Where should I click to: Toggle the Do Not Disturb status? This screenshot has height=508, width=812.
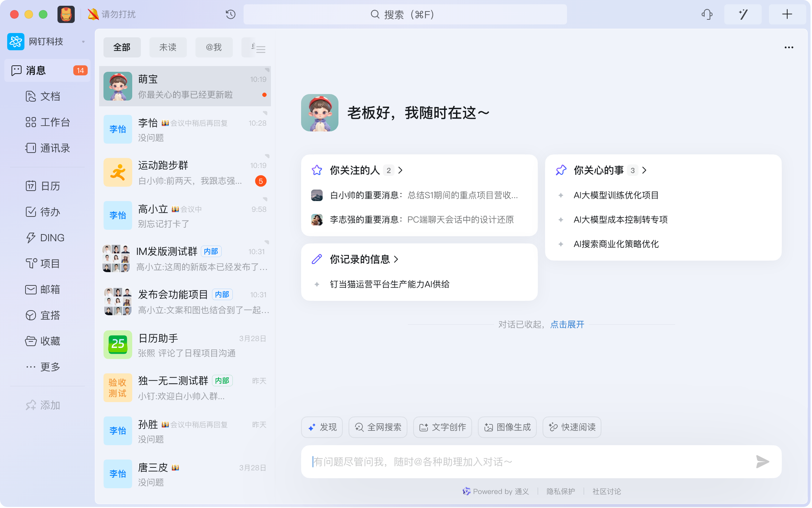click(x=112, y=14)
